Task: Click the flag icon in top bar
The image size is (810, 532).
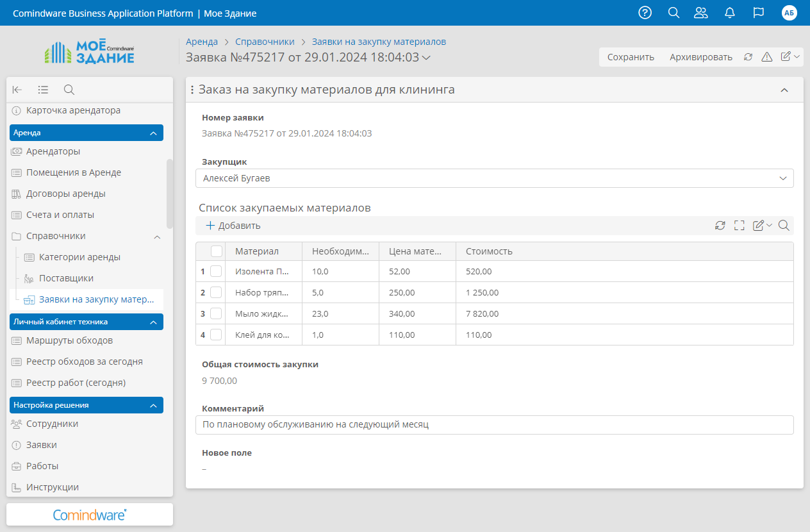Action: [759, 13]
